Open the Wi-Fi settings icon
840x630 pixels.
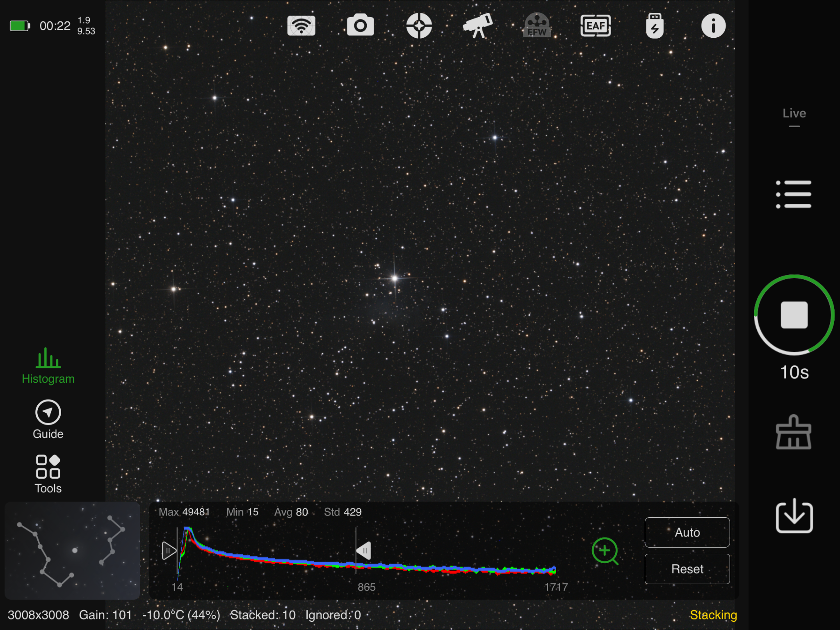pos(301,26)
